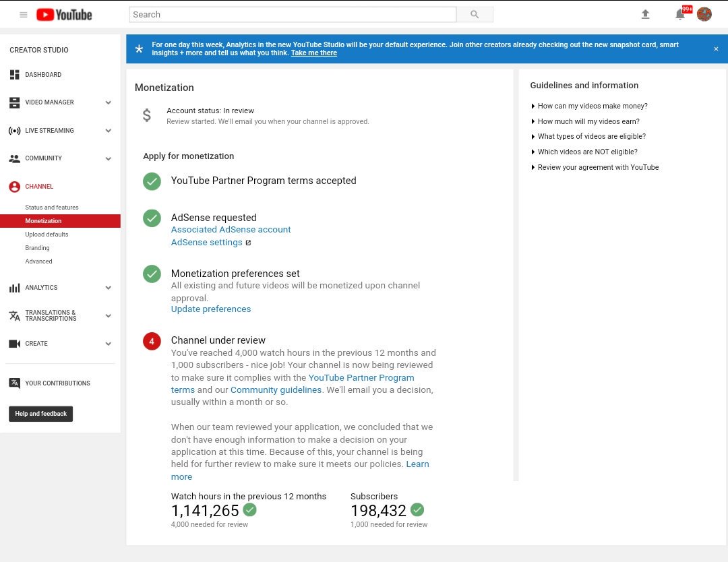Open the upload video icon
Viewport: 728px width, 562px height.
(x=645, y=14)
